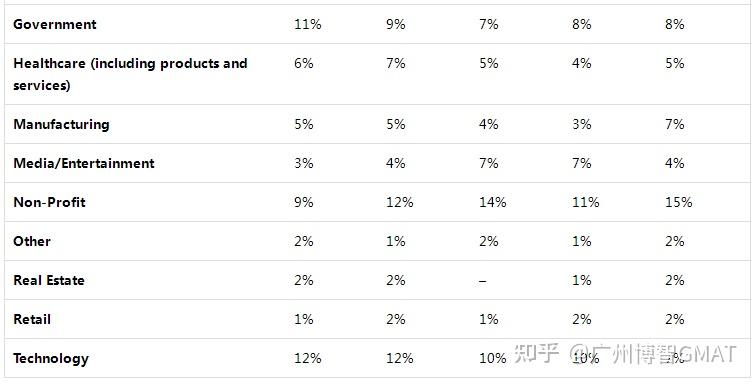The height and width of the screenshot is (385, 755).
Task: Click the Government row label
Action: pos(55,25)
